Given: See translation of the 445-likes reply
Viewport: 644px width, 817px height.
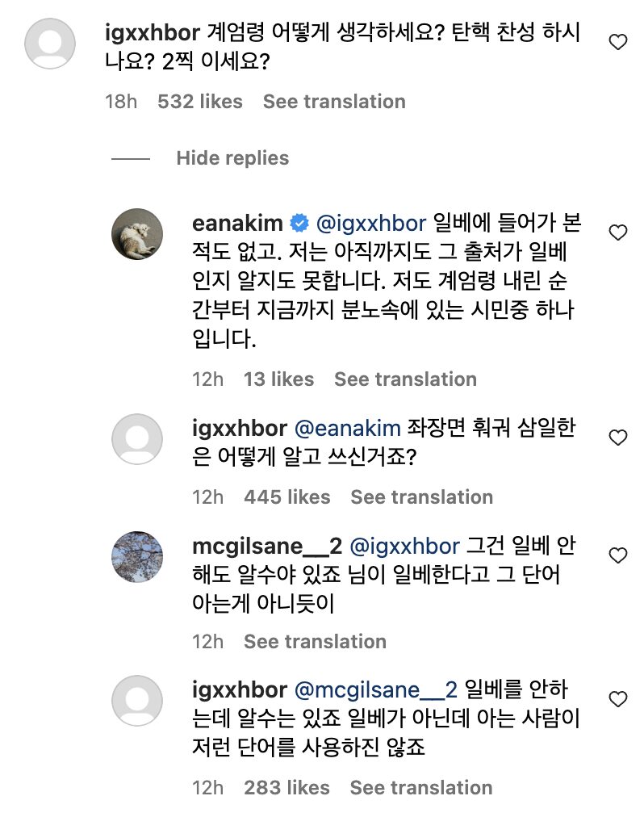Looking at the screenshot, I should 421,497.
